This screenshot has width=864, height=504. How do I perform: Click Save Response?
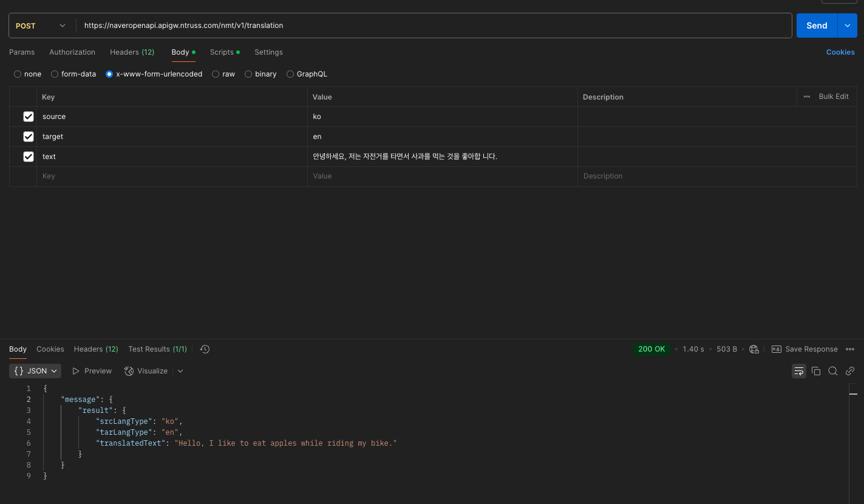click(x=804, y=349)
